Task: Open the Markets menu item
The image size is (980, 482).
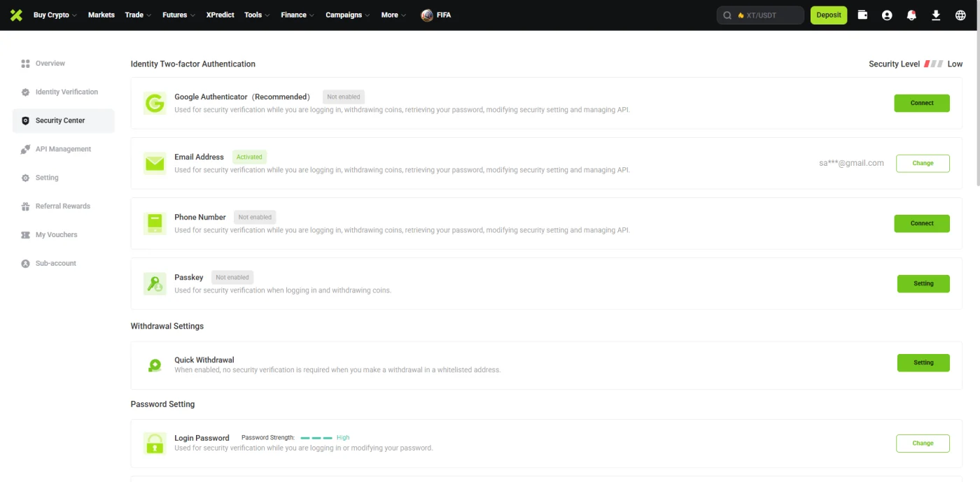Action: click(101, 15)
